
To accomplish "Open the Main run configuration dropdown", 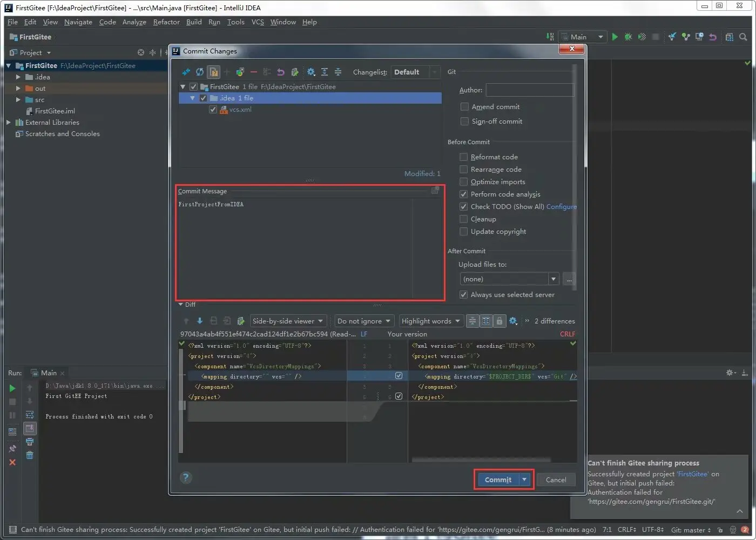I will pyautogui.click(x=583, y=37).
